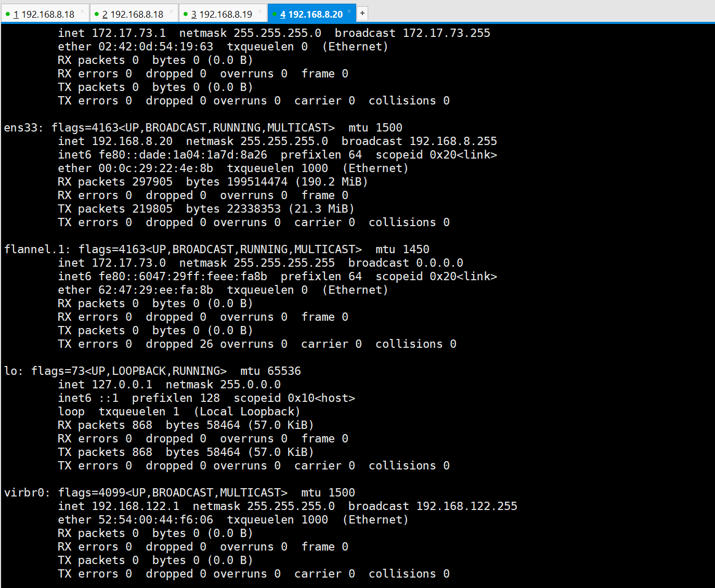The image size is (715, 588).
Task: Click the bytes 199514474 value
Action: click(257, 182)
